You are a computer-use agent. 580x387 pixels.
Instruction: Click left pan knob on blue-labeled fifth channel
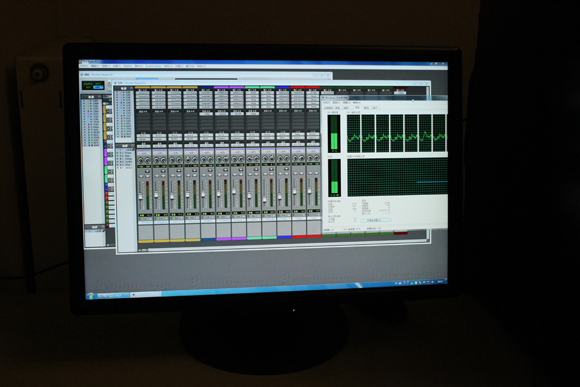pos(204,159)
